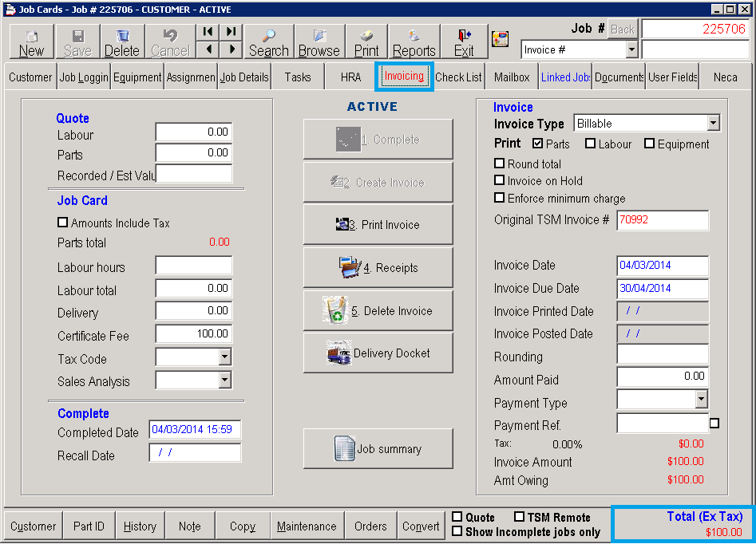Toggle Show Incomplete jobs only
This screenshot has width=756, height=544.
tap(457, 531)
